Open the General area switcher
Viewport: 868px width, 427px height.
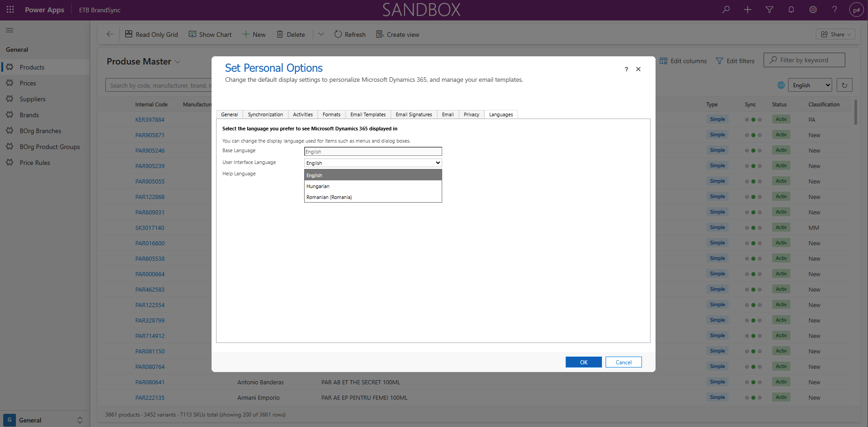coord(44,420)
